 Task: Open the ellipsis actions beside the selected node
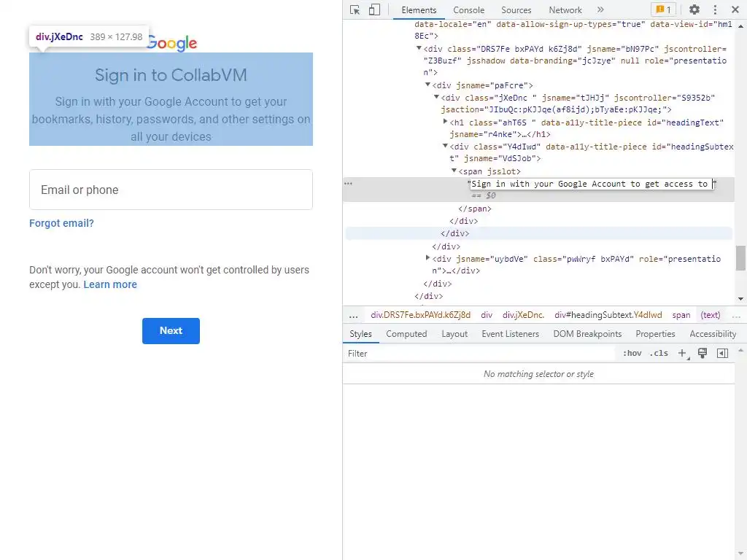pos(348,183)
